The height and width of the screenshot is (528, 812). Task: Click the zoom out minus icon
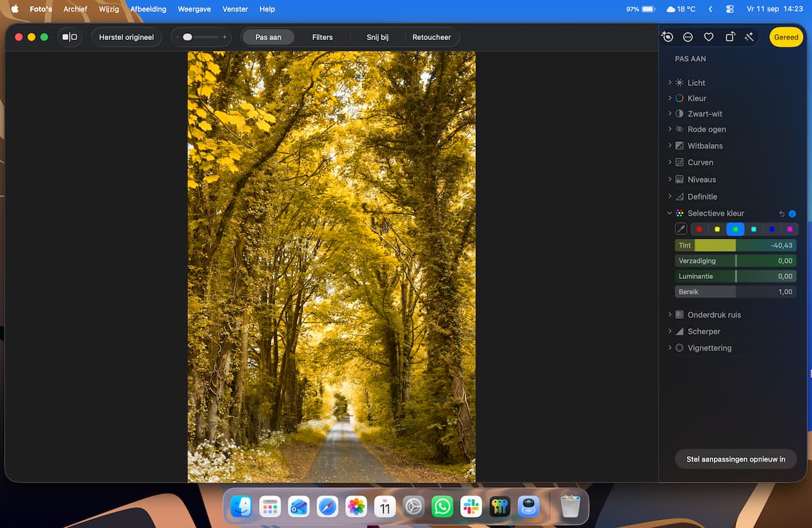coord(177,37)
